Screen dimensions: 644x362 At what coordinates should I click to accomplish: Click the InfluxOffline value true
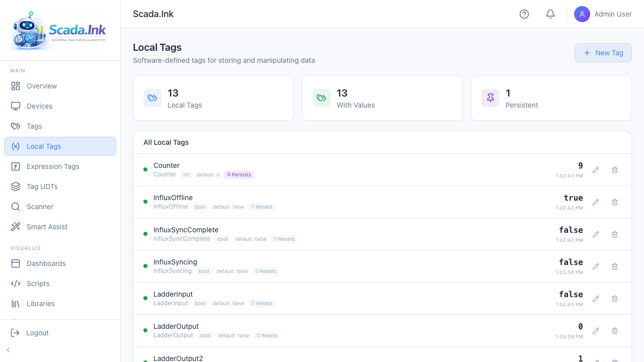574,198
